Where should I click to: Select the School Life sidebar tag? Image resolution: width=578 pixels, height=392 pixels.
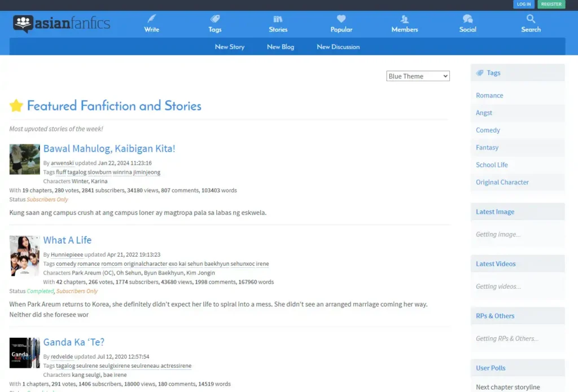(x=492, y=165)
